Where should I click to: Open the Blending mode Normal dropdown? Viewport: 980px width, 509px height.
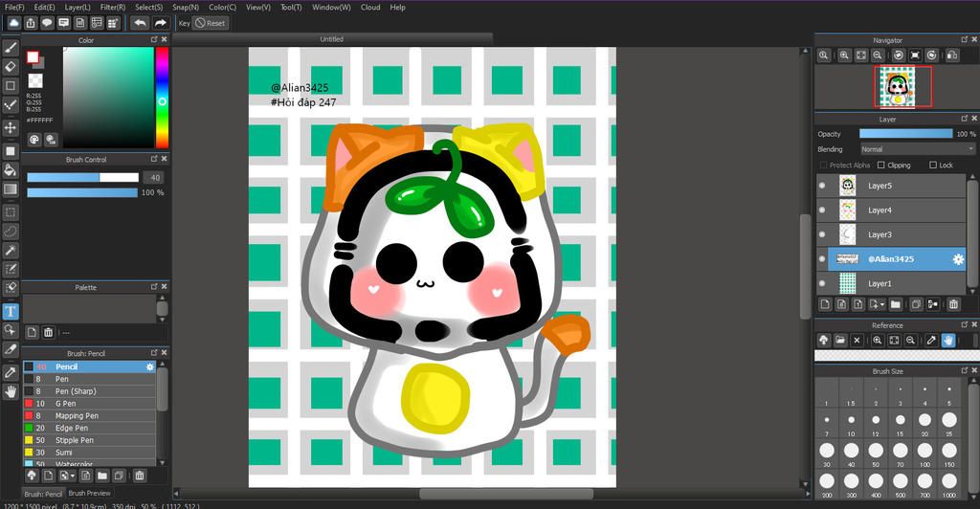pos(917,149)
